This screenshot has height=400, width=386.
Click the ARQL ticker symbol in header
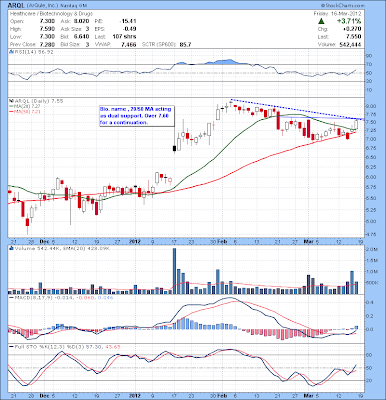coord(15,5)
